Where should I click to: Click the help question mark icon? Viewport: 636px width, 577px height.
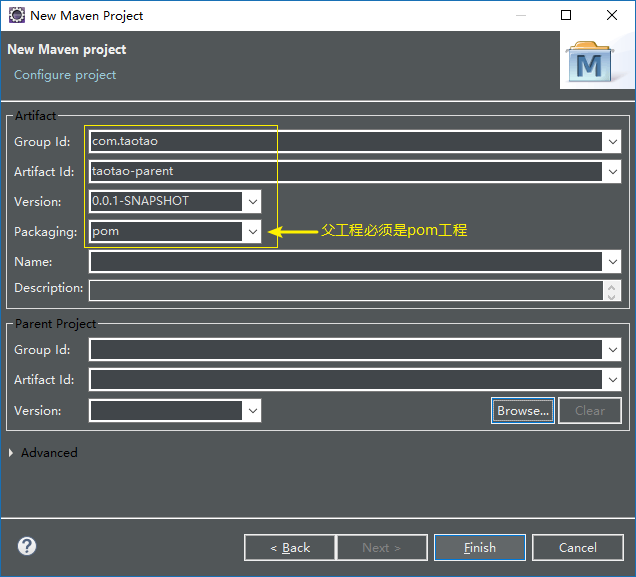coord(27,546)
